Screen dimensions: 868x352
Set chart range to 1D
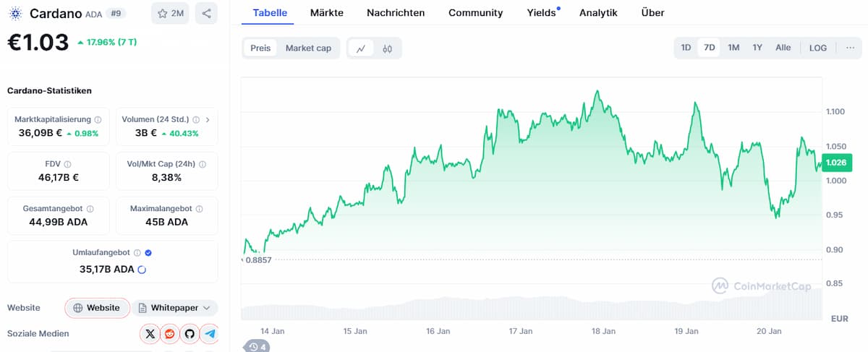tap(686, 48)
